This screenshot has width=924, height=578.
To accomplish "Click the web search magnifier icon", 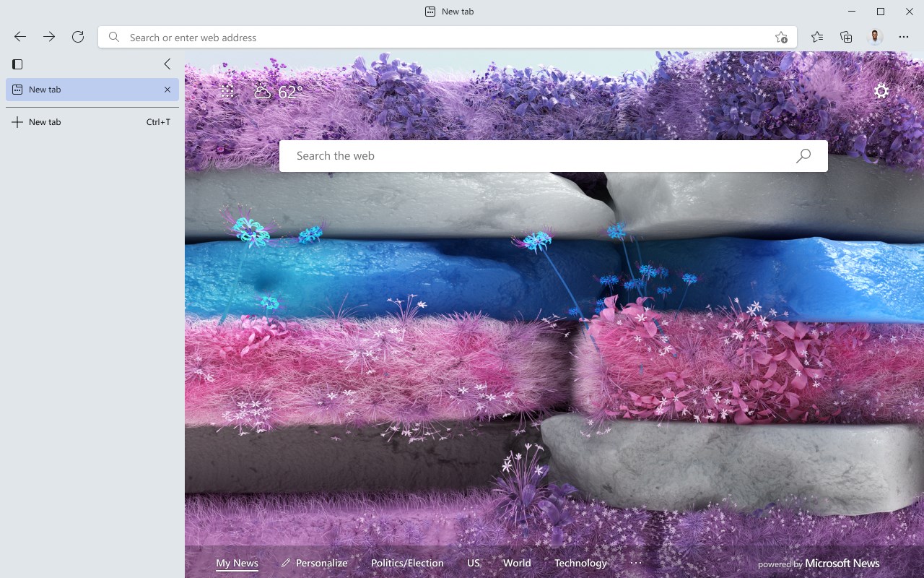I will [803, 156].
